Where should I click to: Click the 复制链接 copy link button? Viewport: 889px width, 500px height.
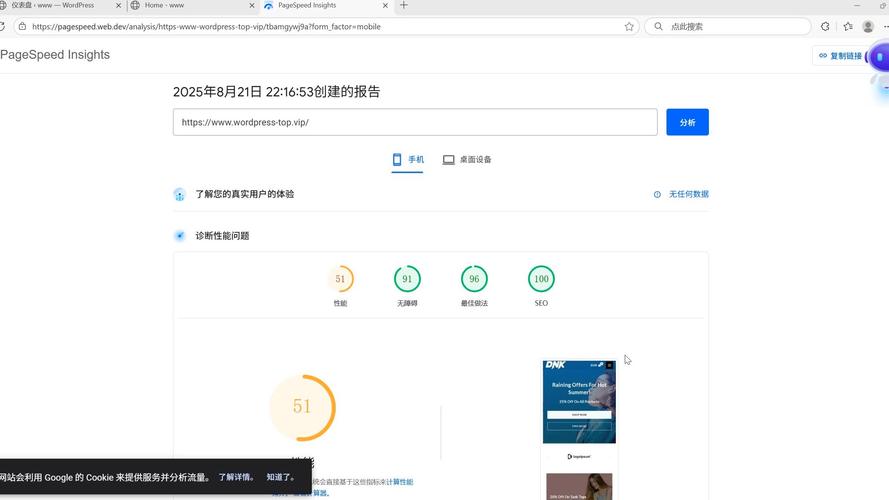tap(839, 57)
